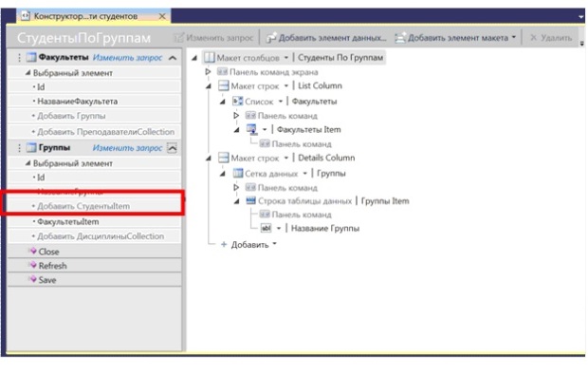The height and width of the screenshot is (375, 588).
Task: Click the Панель команд экрана icon
Action: pos(222,71)
